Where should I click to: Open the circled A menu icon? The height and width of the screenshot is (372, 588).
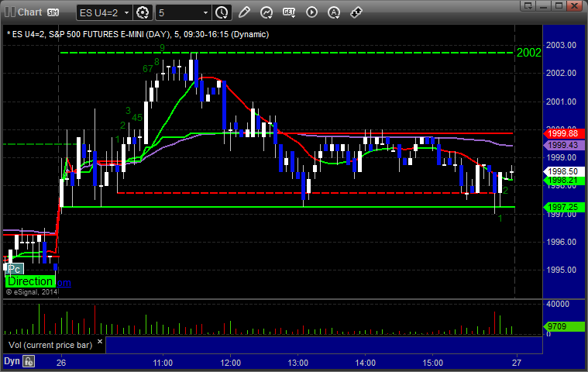pyautogui.click(x=334, y=12)
